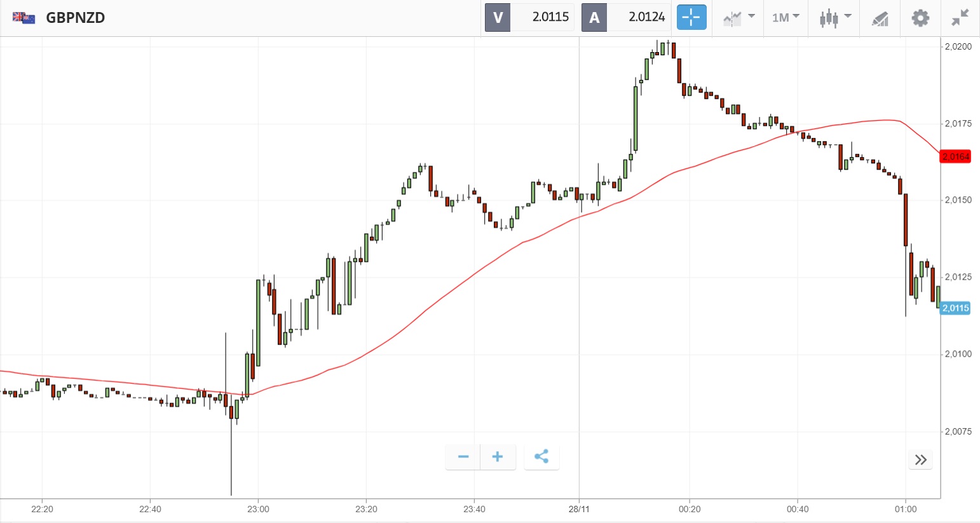The width and height of the screenshot is (980, 523).
Task: Zoom in with the plus button
Action: pyautogui.click(x=498, y=457)
